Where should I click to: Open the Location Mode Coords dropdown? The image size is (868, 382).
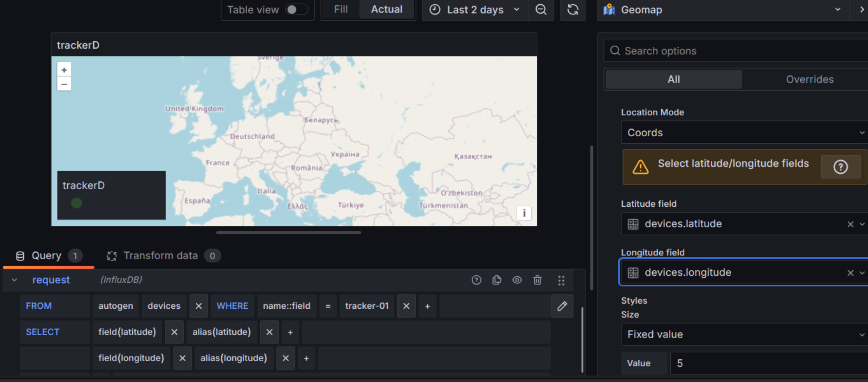742,133
